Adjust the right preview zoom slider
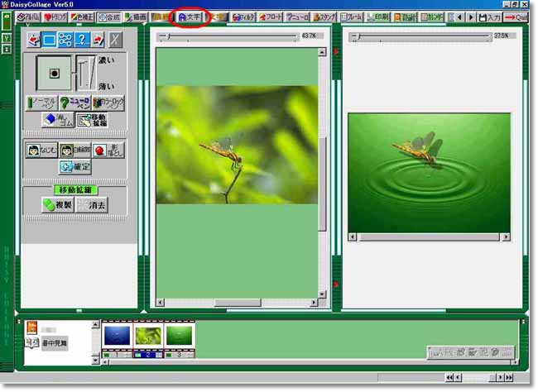538x392 pixels. (420, 36)
